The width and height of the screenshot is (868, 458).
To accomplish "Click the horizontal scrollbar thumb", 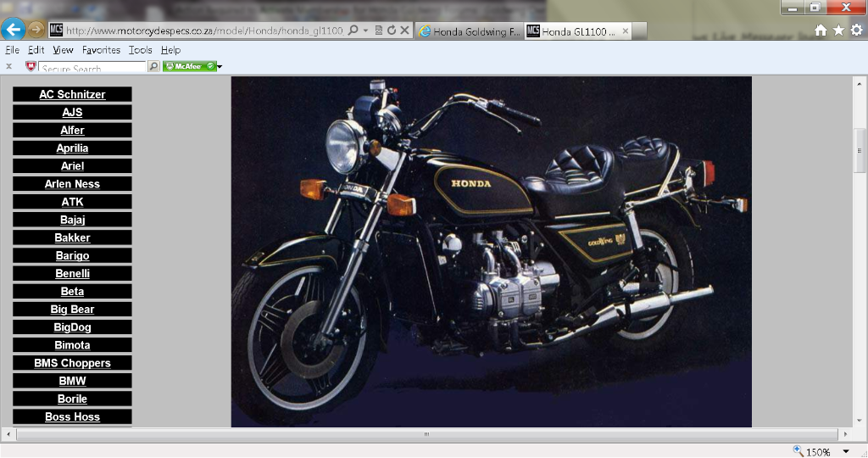I will point(426,434).
